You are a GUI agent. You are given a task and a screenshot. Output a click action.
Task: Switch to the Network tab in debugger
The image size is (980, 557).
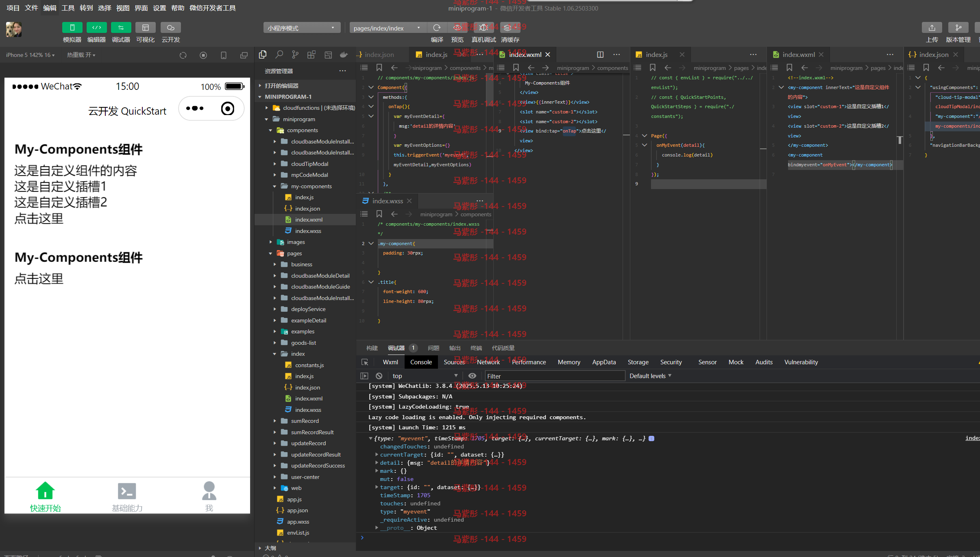tap(488, 362)
